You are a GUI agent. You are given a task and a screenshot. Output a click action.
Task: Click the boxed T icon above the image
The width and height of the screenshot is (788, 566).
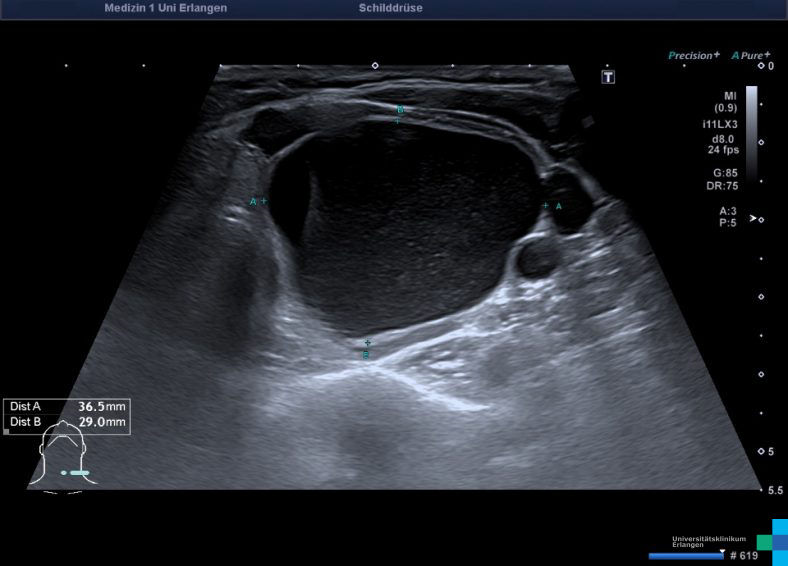pos(607,77)
